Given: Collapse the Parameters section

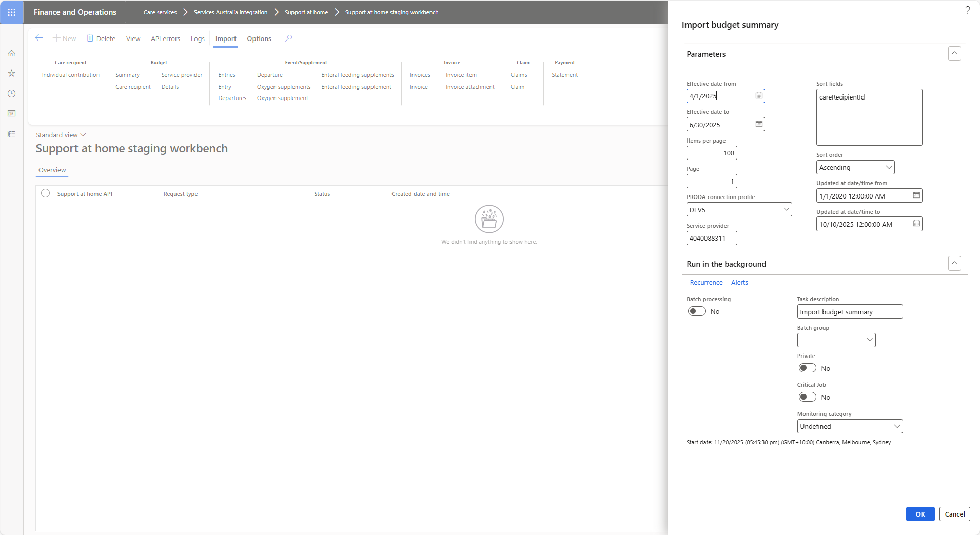Looking at the screenshot, I should pos(954,54).
